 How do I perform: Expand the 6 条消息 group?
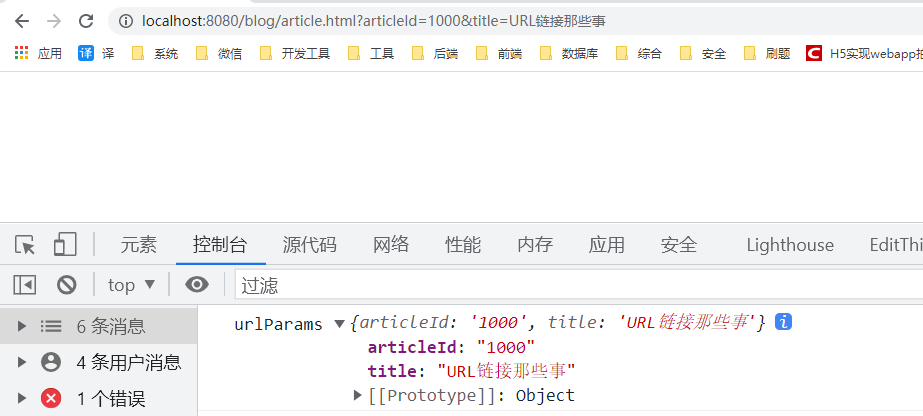click(x=22, y=326)
